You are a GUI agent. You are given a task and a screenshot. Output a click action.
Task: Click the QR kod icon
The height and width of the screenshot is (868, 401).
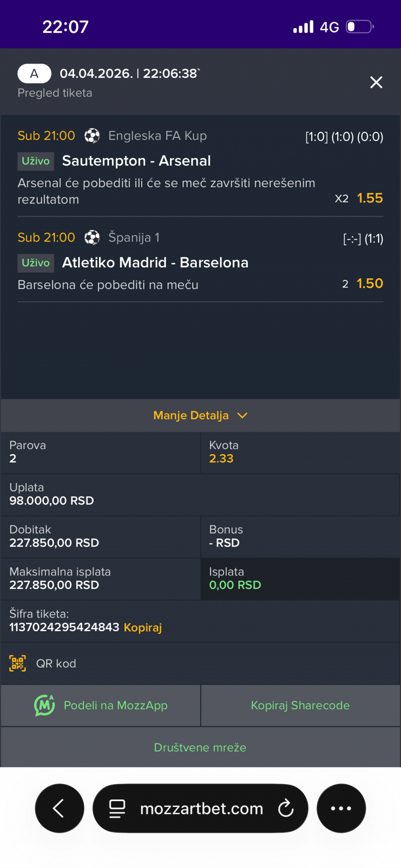(x=18, y=663)
